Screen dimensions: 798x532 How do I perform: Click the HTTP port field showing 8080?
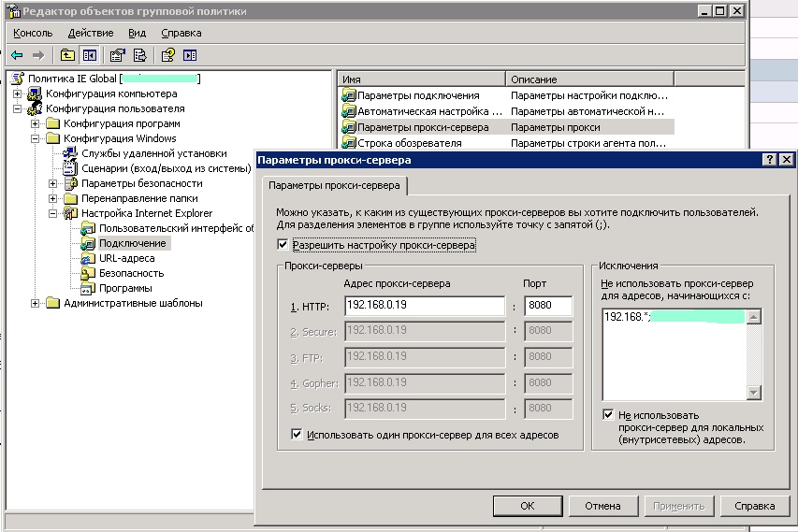click(x=548, y=306)
